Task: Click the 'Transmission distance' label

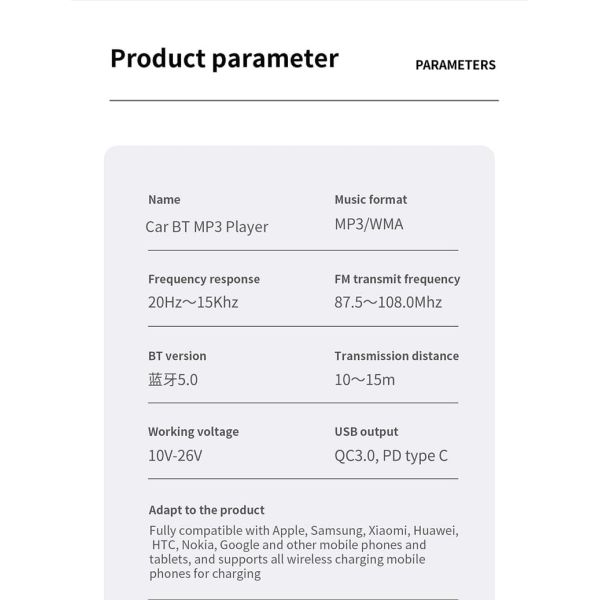Action: 396,356
